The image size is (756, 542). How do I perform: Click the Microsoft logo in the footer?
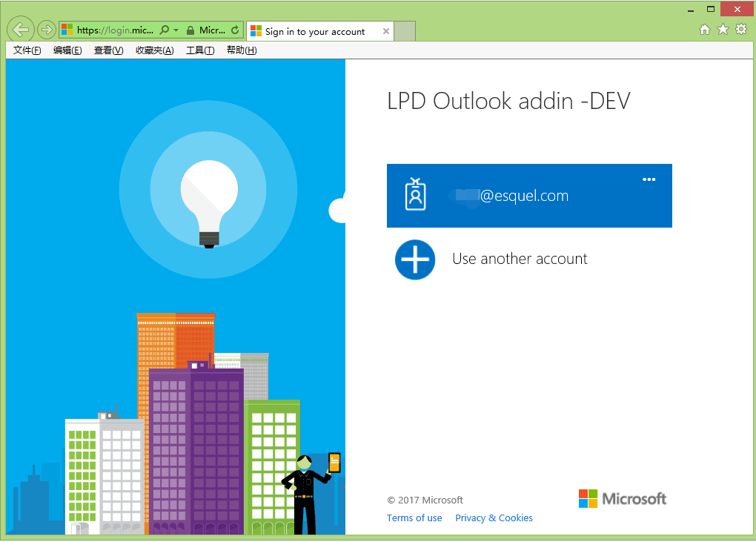pyautogui.click(x=623, y=498)
